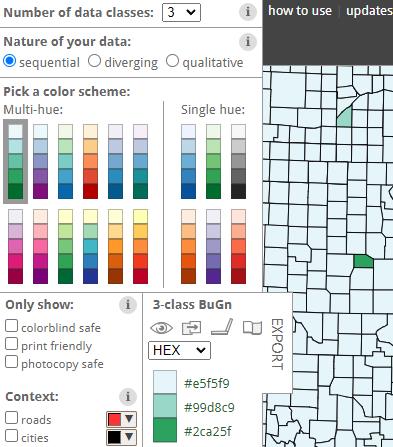Click the #99d8c9 hex code text

pos(209,407)
